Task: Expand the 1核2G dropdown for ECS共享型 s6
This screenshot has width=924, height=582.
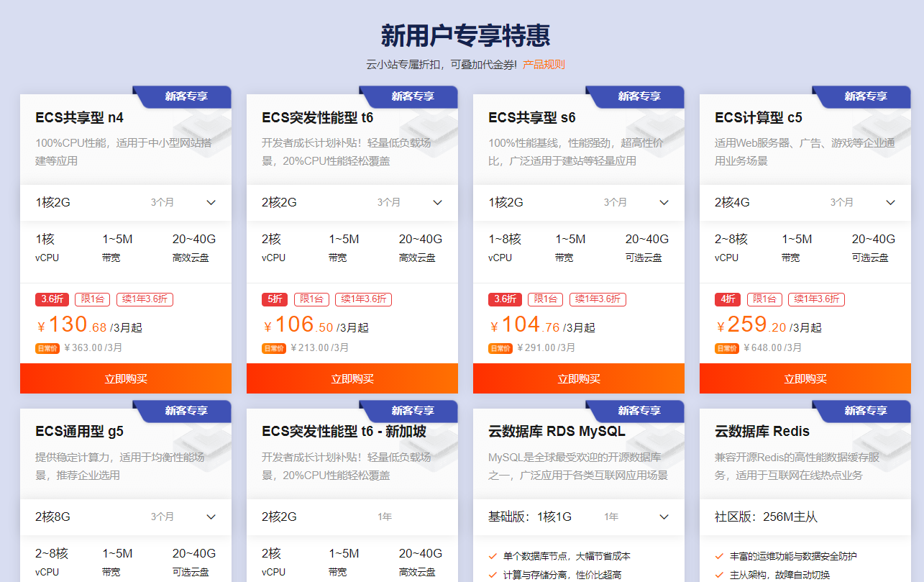Action: pyautogui.click(x=579, y=202)
